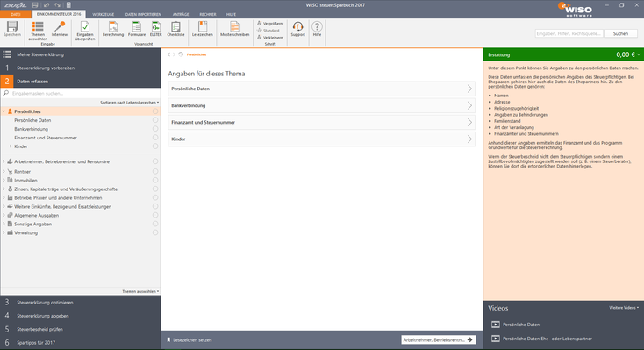Open Persönliche Daten entry in main list
The height and width of the screenshot is (350, 644).
(322, 89)
